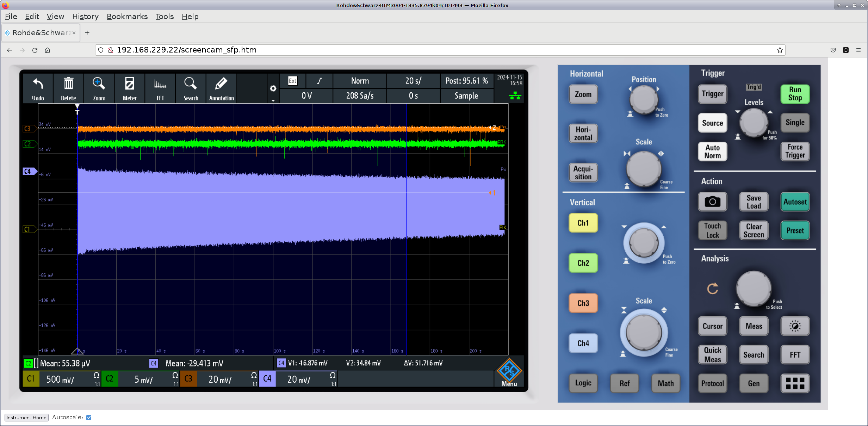Open the Bookmarks menu
868x426 pixels.
pyautogui.click(x=127, y=17)
